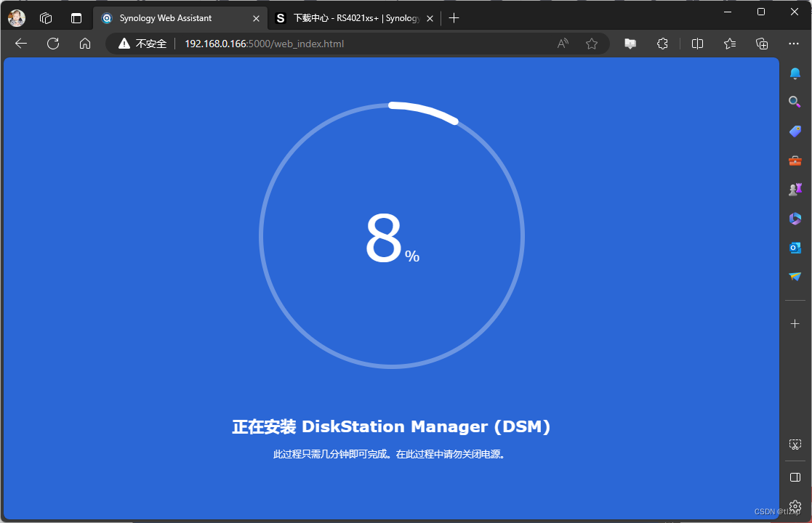Open the sidebar Outlook icon
The width and height of the screenshot is (812, 523).
pyautogui.click(x=795, y=248)
